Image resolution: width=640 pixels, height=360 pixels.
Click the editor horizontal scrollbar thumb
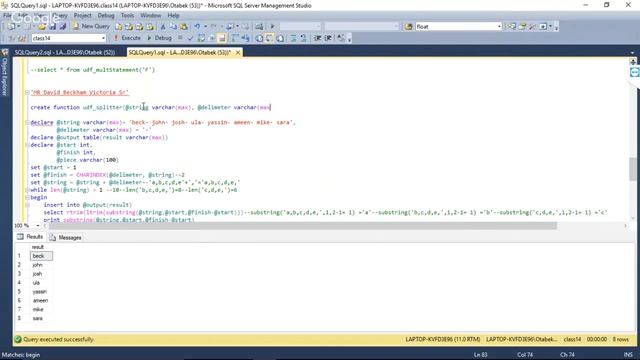pos(302,226)
